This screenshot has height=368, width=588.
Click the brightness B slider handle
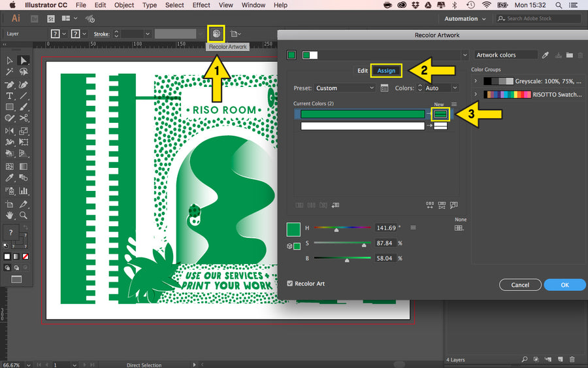pos(347,260)
